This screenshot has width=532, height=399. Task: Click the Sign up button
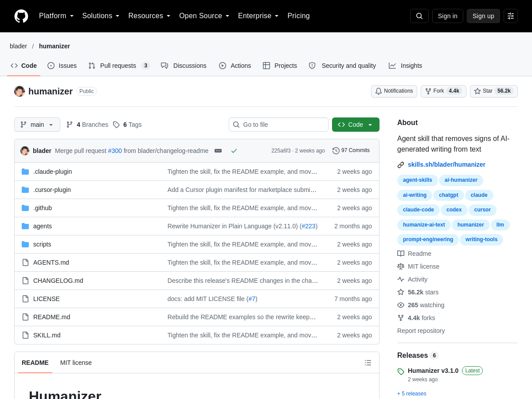(x=483, y=16)
